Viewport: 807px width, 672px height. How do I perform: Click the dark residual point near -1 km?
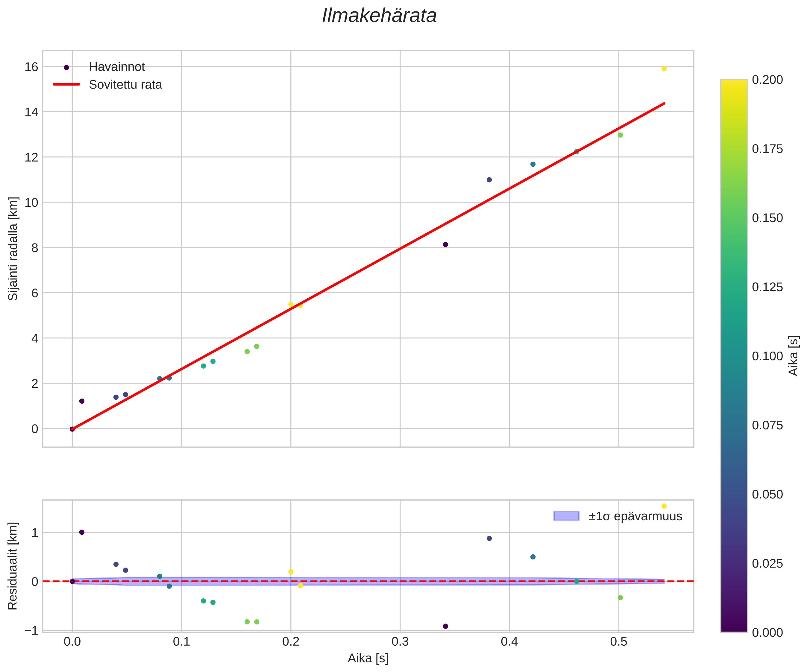pyautogui.click(x=445, y=626)
